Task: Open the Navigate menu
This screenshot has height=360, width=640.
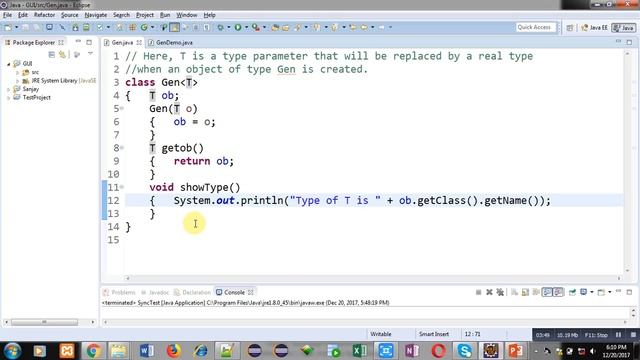Action: pos(96,15)
